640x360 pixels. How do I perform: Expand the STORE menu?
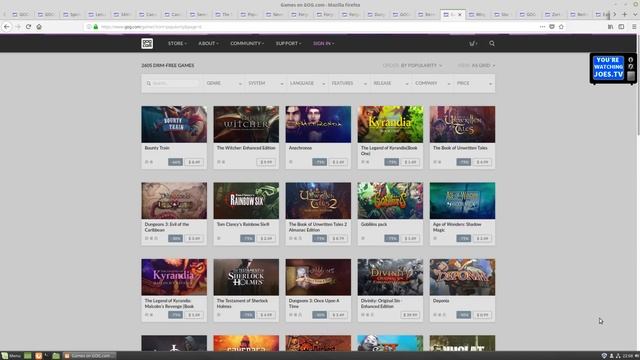tap(177, 43)
